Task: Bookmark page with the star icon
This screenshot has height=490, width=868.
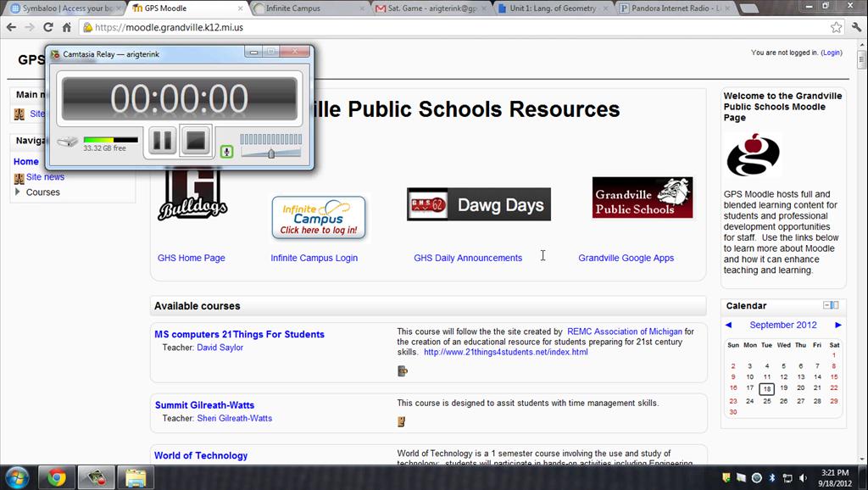Action: [x=836, y=27]
